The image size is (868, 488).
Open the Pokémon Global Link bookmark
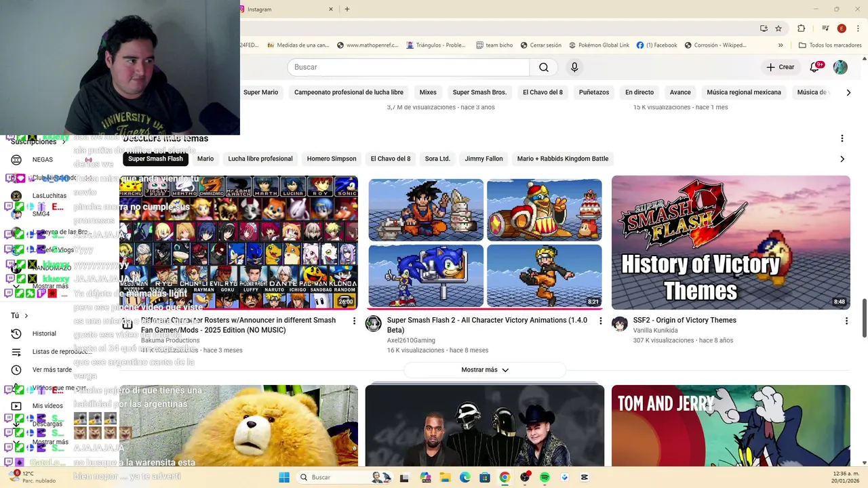click(599, 45)
